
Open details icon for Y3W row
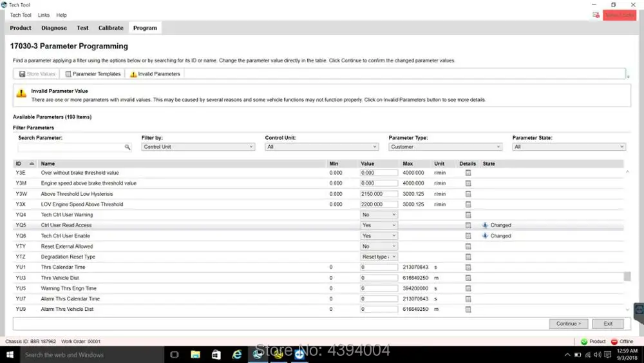[x=468, y=194]
